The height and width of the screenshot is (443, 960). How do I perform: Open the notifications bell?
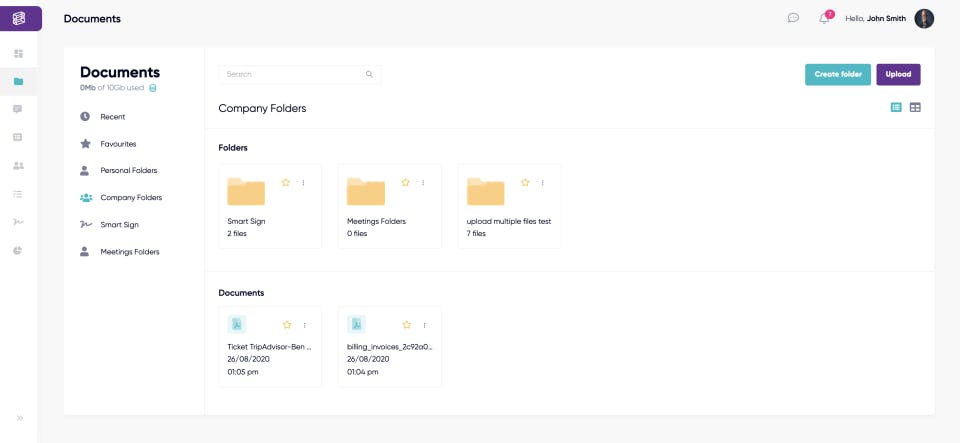tap(824, 18)
